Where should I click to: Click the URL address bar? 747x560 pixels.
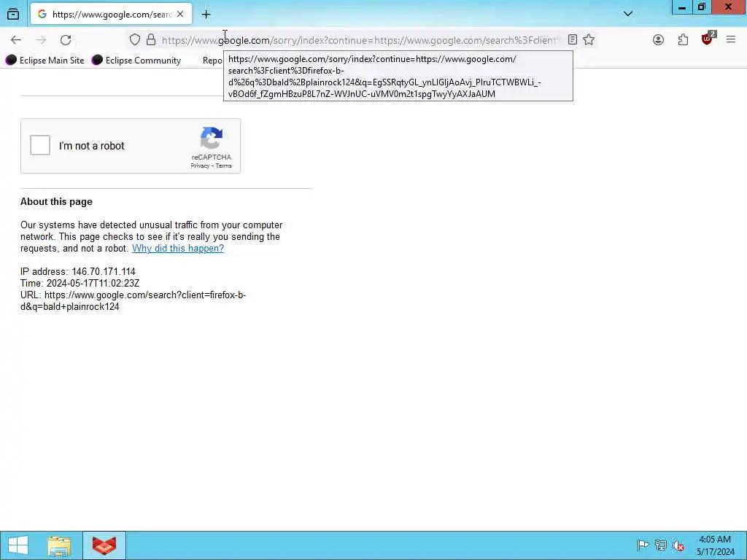(x=360, y=40)
